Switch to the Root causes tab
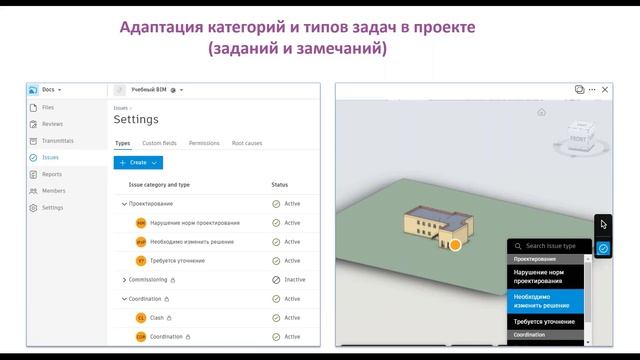Viewport: 640px width, 360px height. 247,143
